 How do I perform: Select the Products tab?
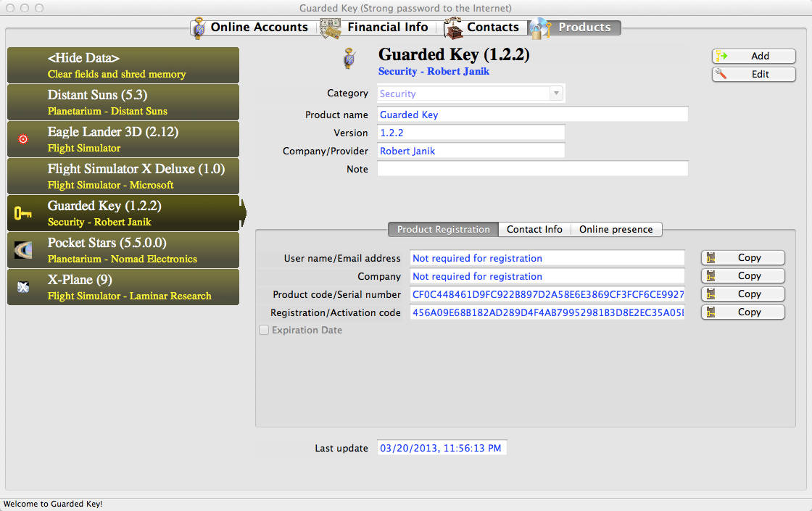point(574,28)
